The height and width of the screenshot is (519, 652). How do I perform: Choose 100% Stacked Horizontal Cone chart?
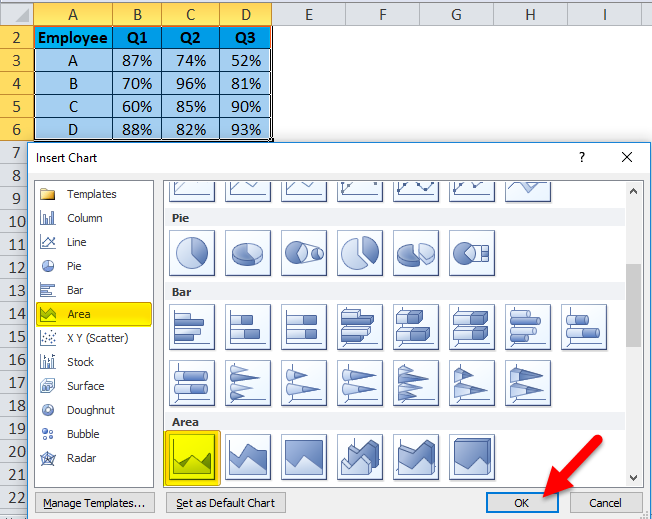[x=360, y=383]
